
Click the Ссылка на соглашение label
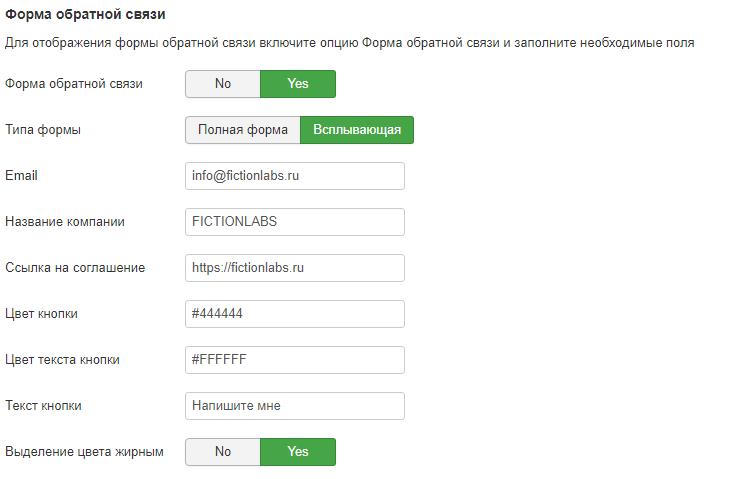click(75, 268)
